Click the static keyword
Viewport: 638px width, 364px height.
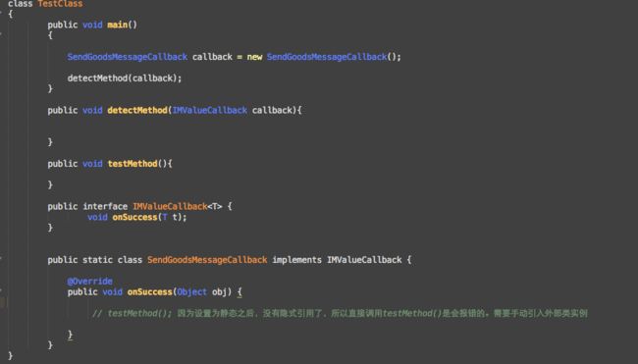pos(97,260)
